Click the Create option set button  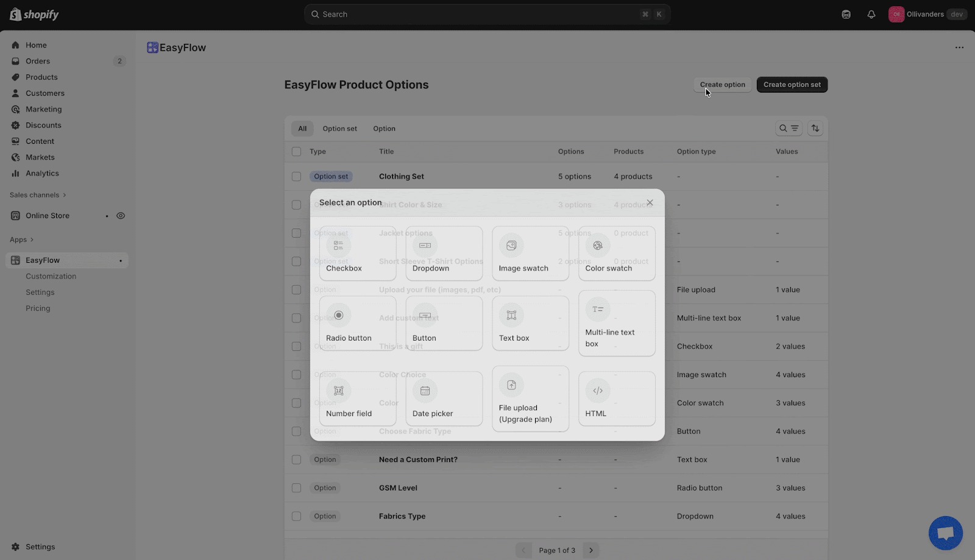pyautogui.click(x=791, y=84)
